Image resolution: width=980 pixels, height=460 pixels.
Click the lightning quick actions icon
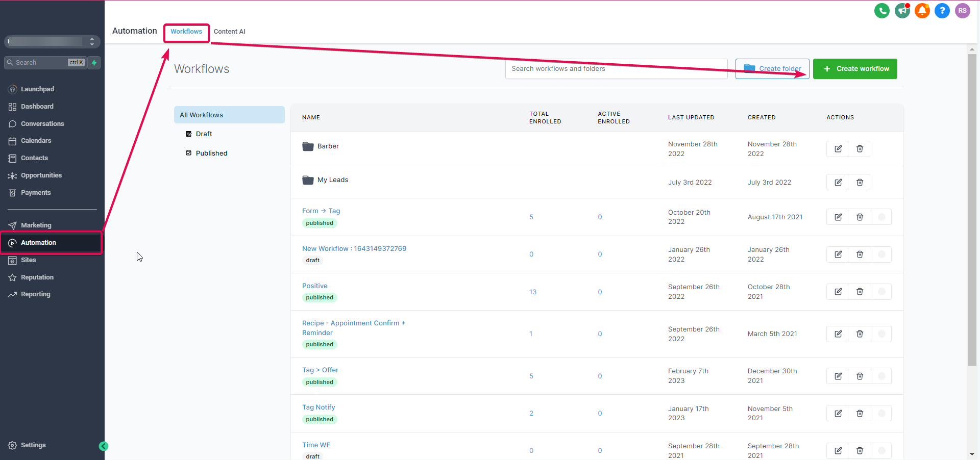click(94, 63)
